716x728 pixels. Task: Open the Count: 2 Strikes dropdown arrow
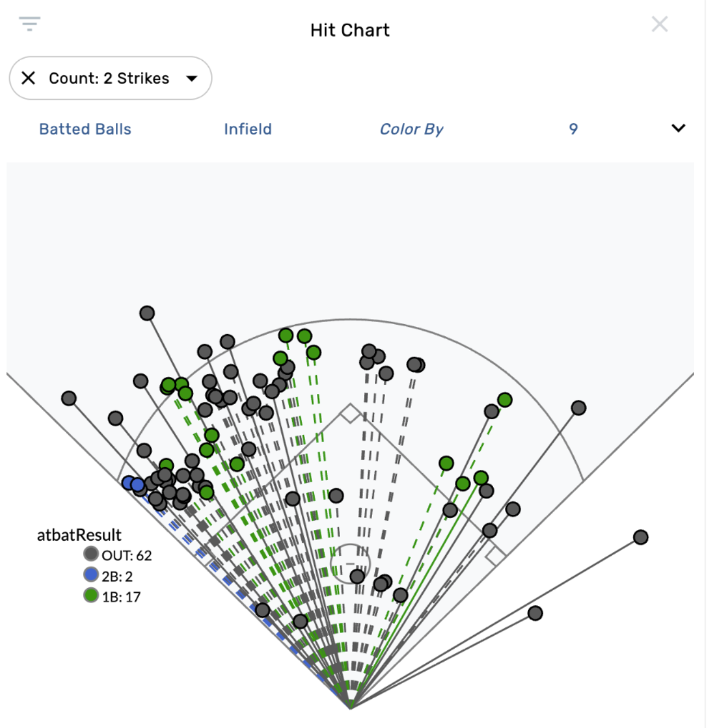(x=192, y=78)
